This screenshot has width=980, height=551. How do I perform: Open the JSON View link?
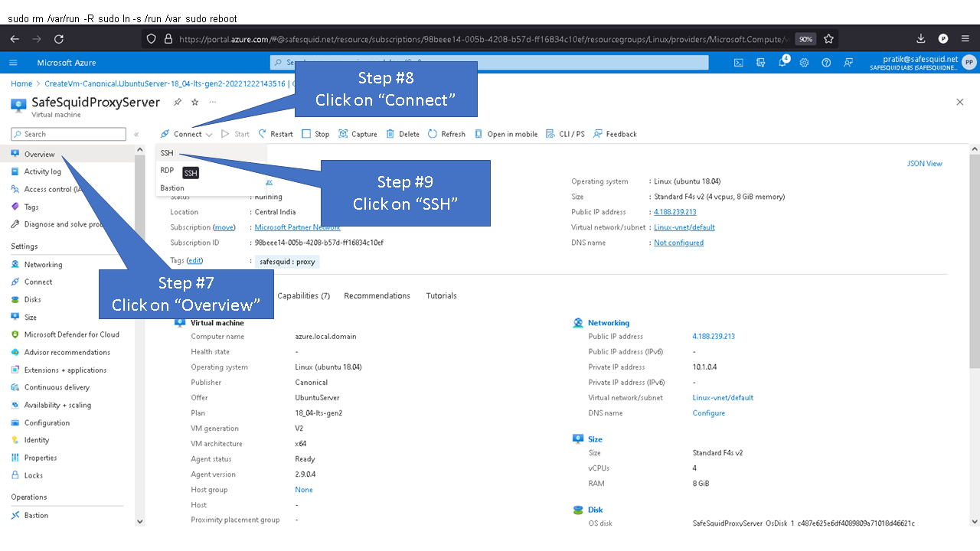[x=924, y=163]
